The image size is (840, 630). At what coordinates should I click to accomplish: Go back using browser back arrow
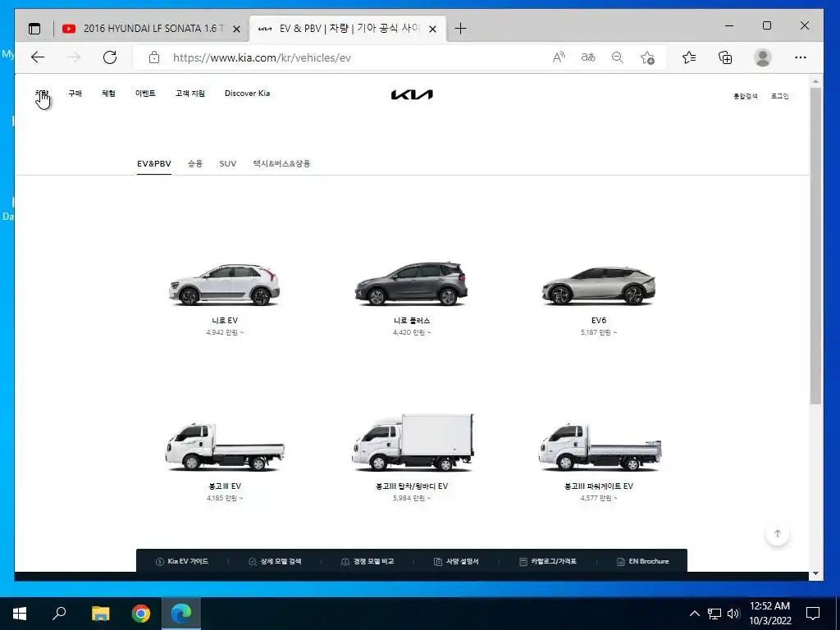38,57
